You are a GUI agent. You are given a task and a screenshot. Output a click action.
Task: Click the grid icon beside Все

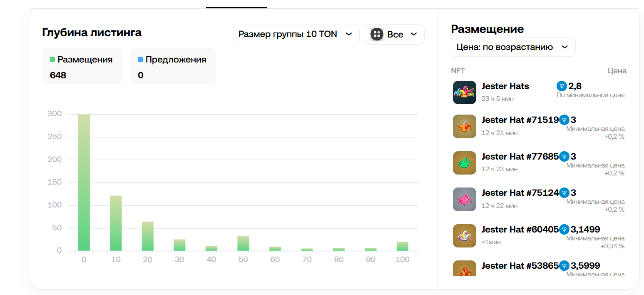(377, 34)
